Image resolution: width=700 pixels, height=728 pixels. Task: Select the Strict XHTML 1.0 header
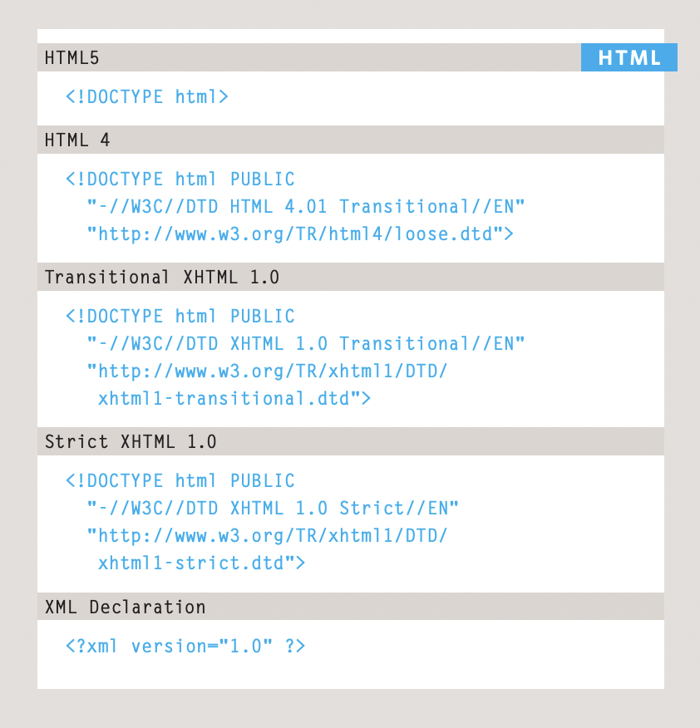351,441
